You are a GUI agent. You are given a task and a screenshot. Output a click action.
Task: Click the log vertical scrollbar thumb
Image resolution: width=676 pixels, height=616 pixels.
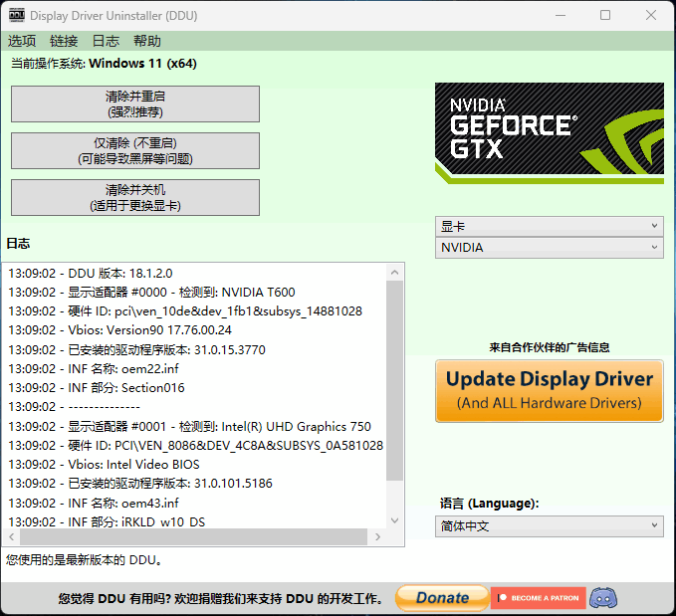pyautogui.click(x=394, y=380)
